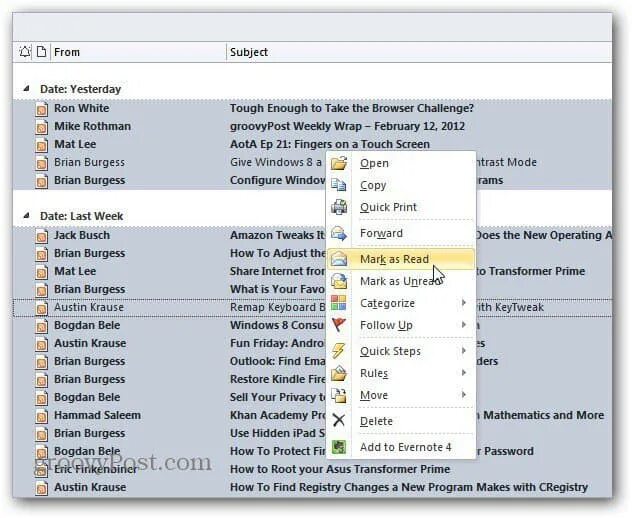The image size is (632, 518).
Task: Expand the Follow Up submenu arrow
Action: (x=464, y=325)
